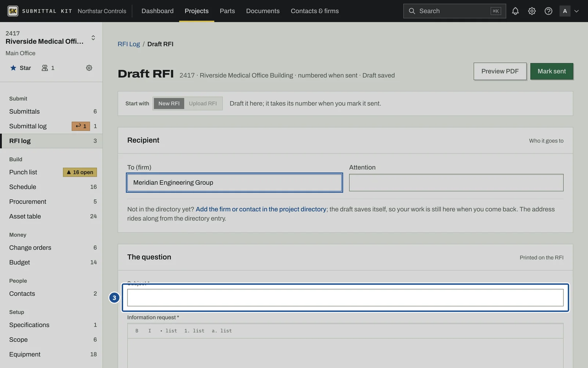The height and width of the screenshot is (368, 588).
Task: Open the Dashboard tab
Action: tap(158, 11)
